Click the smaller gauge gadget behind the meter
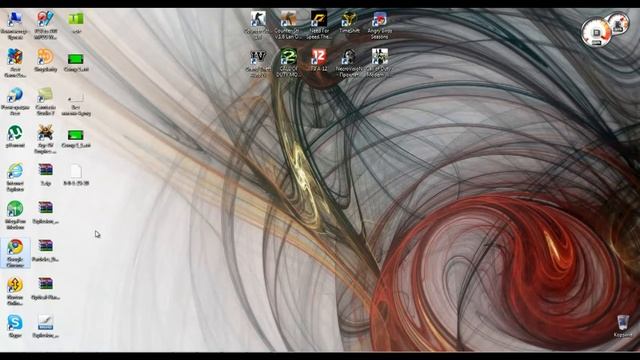Screen dimensions: 640x360 (x=619, y=23)
